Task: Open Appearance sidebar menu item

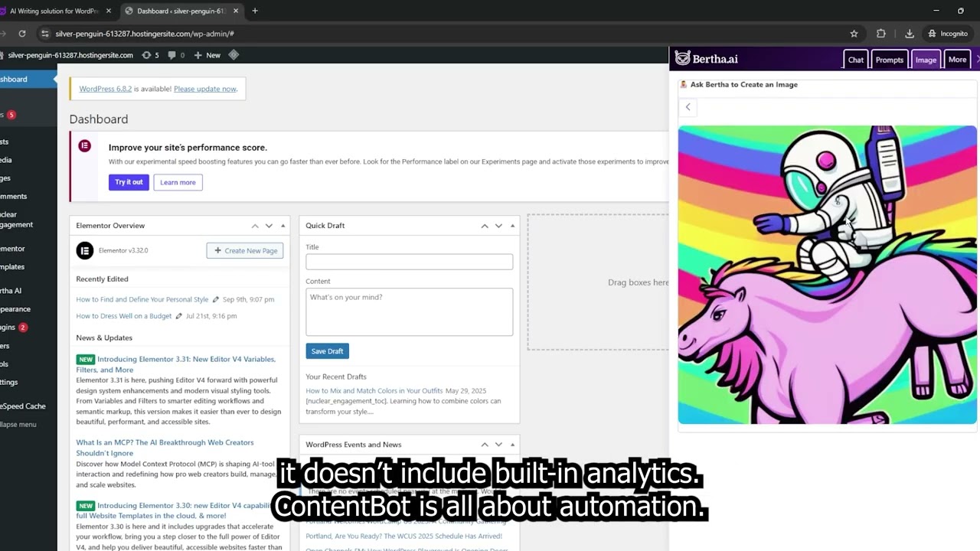Action: tap(28, 309)
